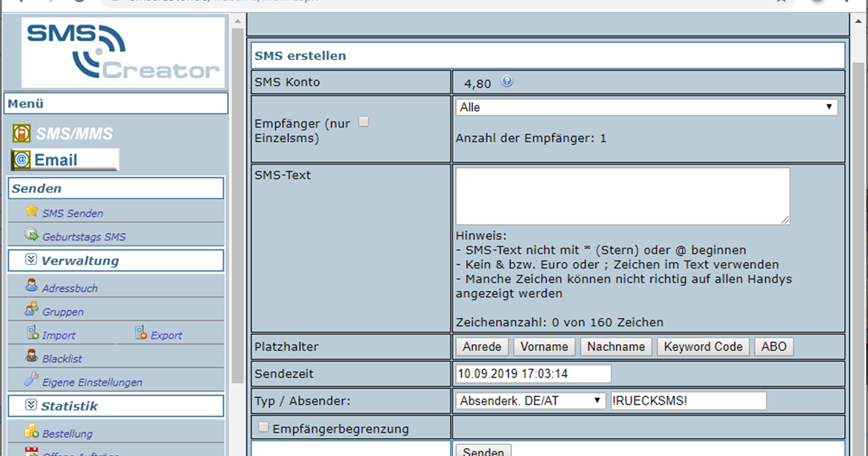Viewport: 868px width, 456px height.
Task: Insert the Vorname placeholder
Action: [544, 347]
